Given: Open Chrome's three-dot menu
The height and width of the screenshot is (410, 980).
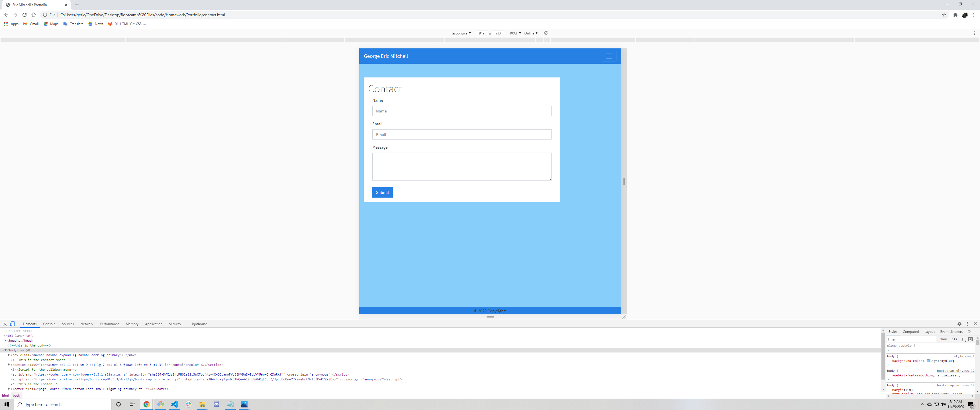Looking at the screenshot, I should 973,15.
